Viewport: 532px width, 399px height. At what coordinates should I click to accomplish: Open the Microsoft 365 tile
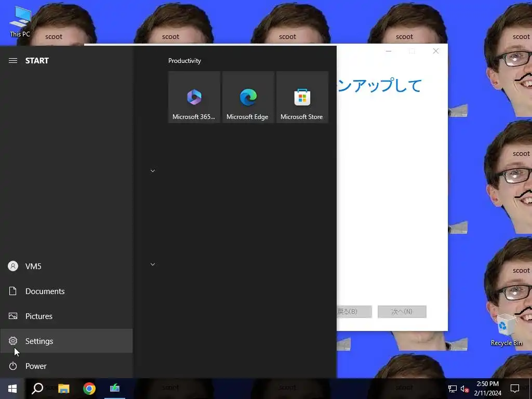click(194, 97)
